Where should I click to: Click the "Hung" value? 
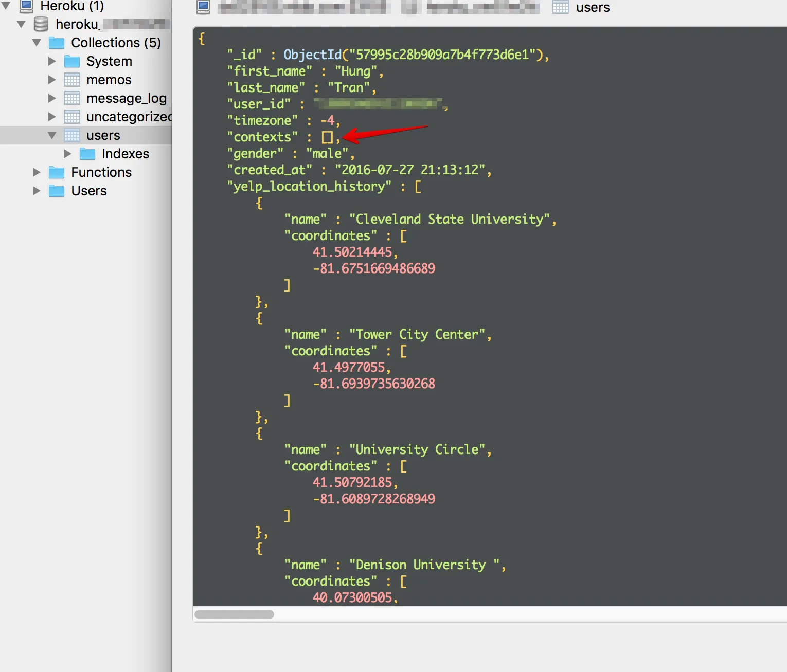(356, 71)
